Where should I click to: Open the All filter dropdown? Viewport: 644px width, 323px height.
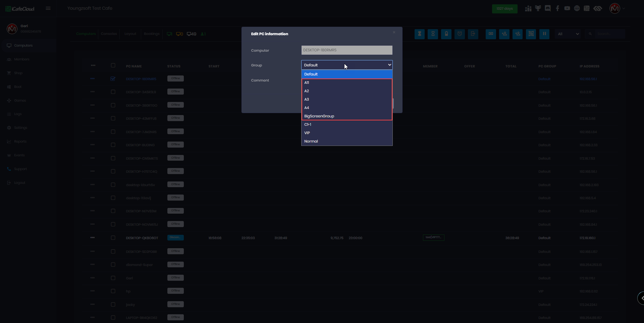(x=568, y=34)
